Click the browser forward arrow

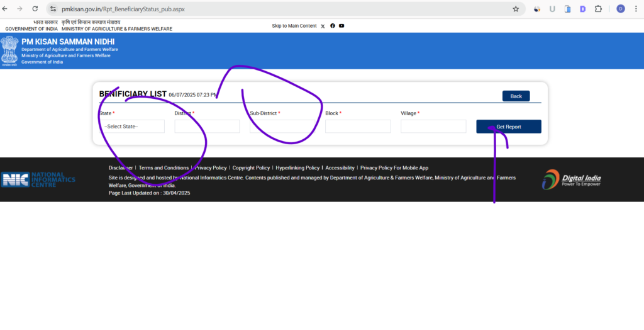(x=19, y=9)
